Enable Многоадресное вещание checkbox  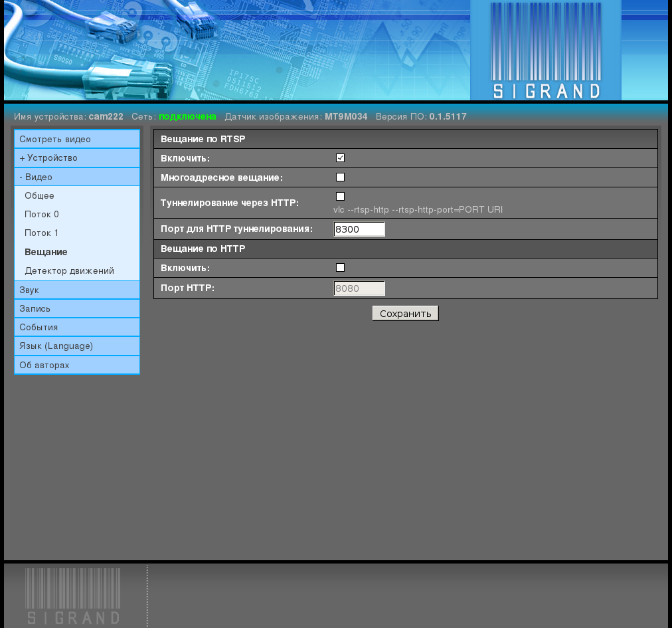point(340,177)
